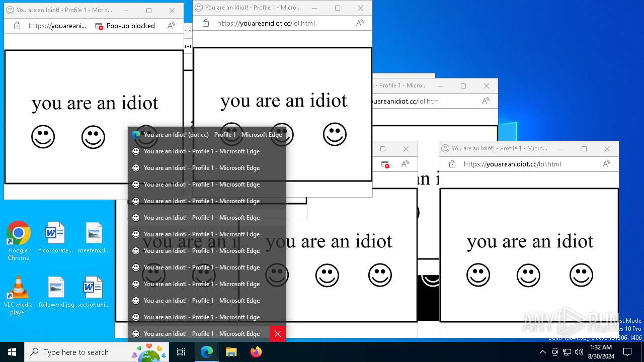
Task: Open the Windows Start menu
Action: click(12, 352)
